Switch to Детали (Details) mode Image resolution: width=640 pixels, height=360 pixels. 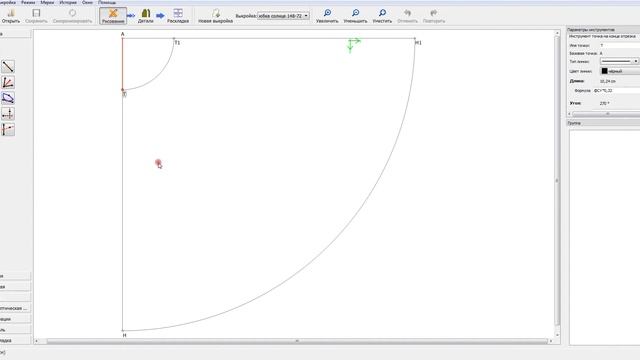[x=146, y=16]
